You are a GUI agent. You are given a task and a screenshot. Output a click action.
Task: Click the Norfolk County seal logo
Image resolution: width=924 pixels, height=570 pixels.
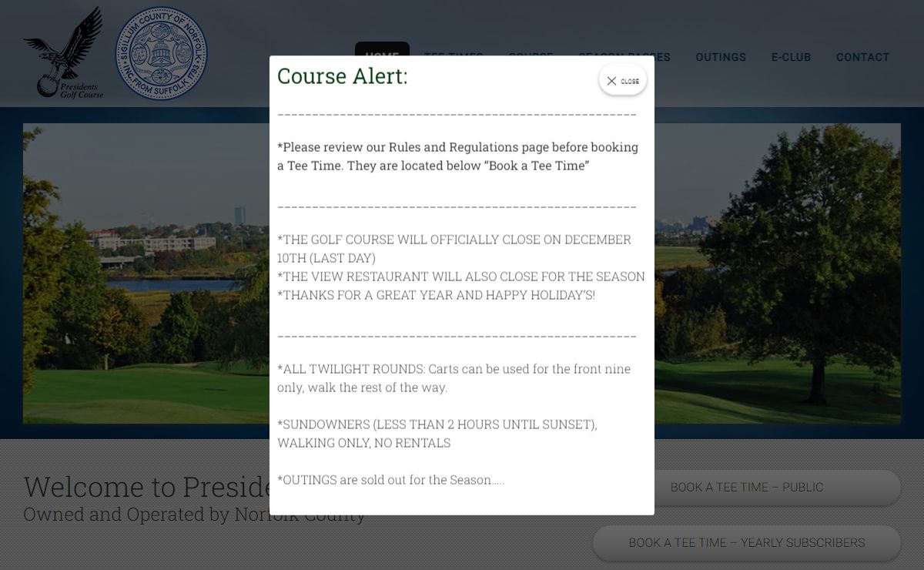click(x=162, y=54)
